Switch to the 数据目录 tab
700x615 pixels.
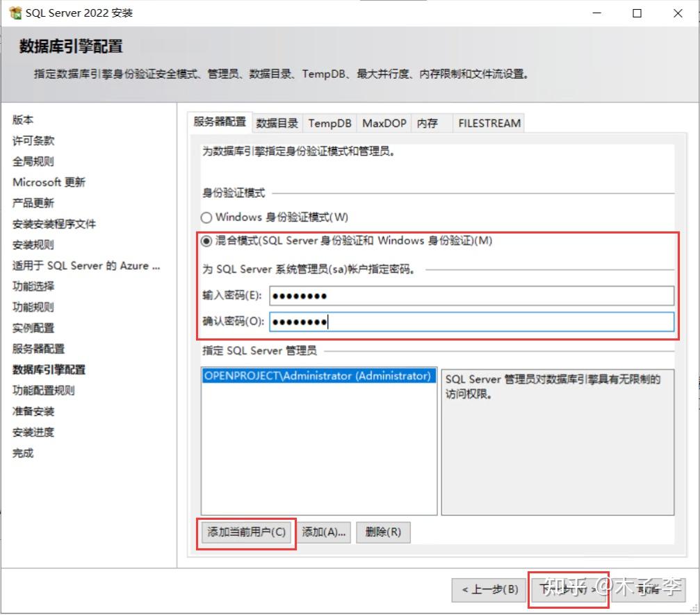point(277,123)
